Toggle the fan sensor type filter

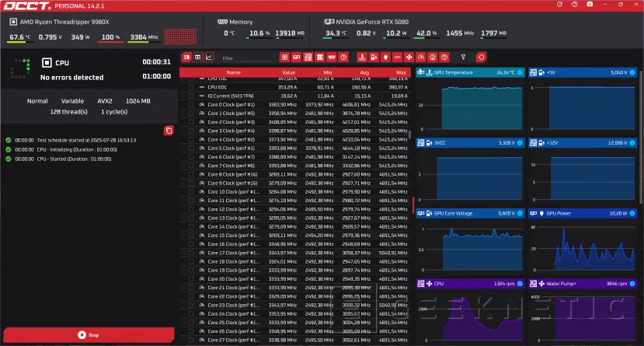409,58
